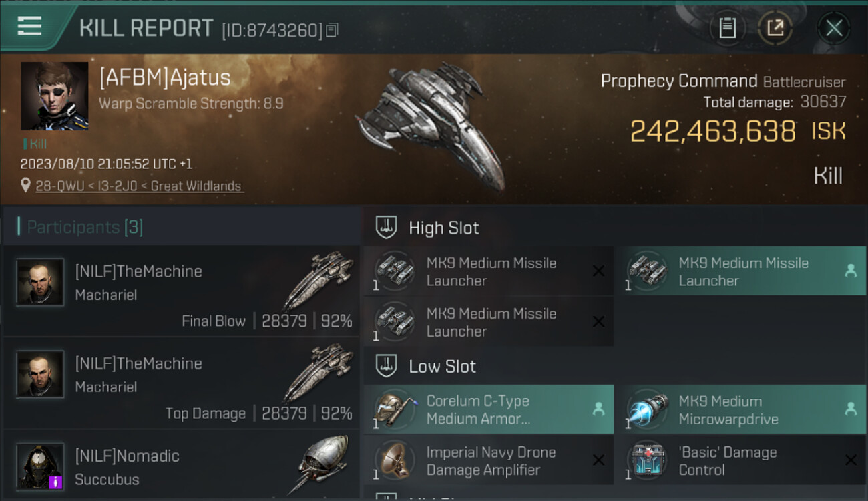Viewport: 868px width, 501px height.
Task: Open TheMachine Final Blow portrait
Action: pos(40,282)
